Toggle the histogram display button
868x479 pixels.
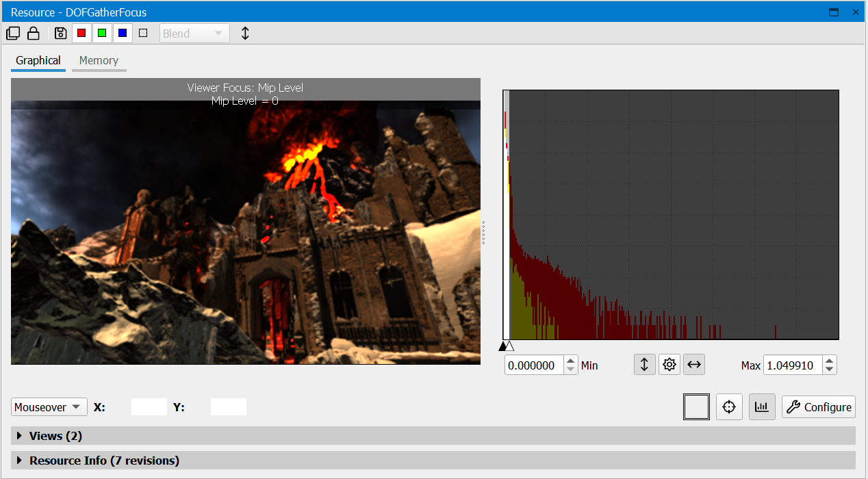coord(762,406)
